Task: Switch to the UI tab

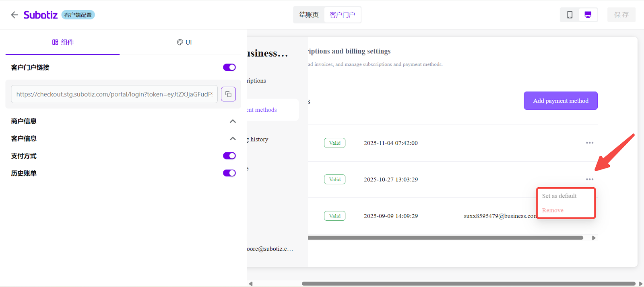Action: pyautogui.click(x=184, y=42)
